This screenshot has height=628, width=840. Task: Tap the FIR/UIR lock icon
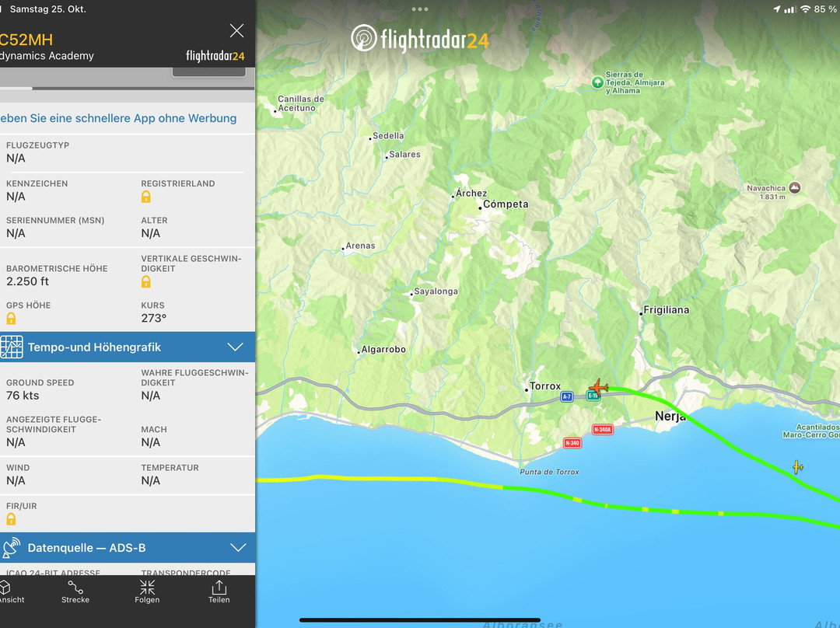tap(12, 519)
